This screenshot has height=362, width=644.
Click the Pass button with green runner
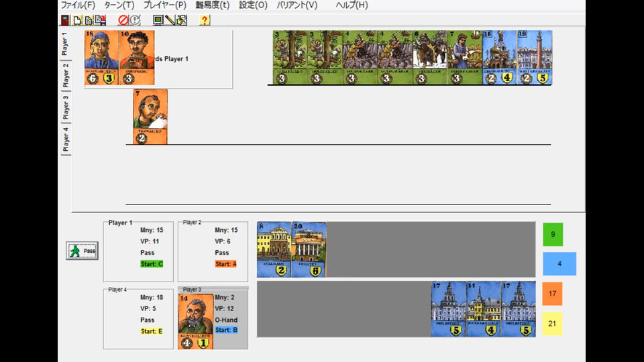click(82, 251)
